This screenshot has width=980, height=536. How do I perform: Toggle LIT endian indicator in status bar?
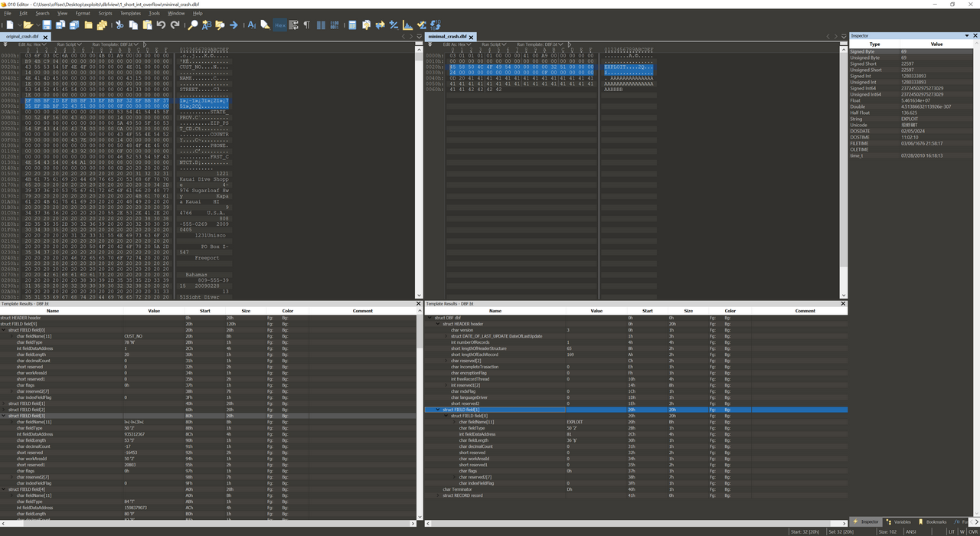click(x=952, y=531)
